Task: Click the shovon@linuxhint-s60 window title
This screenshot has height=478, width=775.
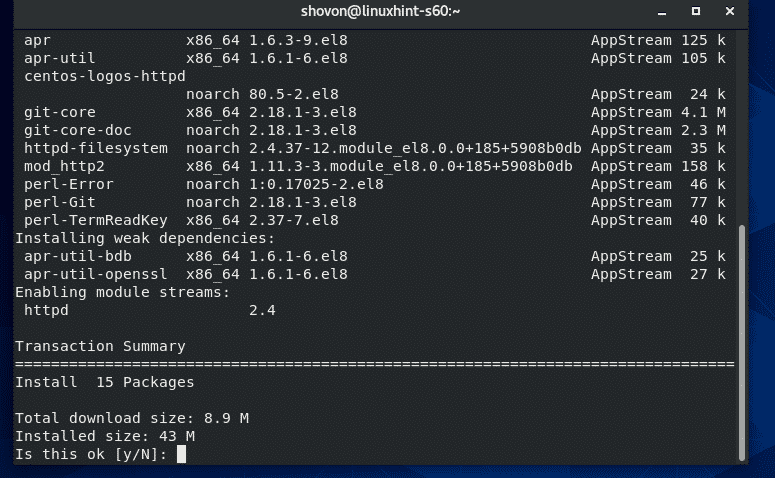Action: pos(387,12)
